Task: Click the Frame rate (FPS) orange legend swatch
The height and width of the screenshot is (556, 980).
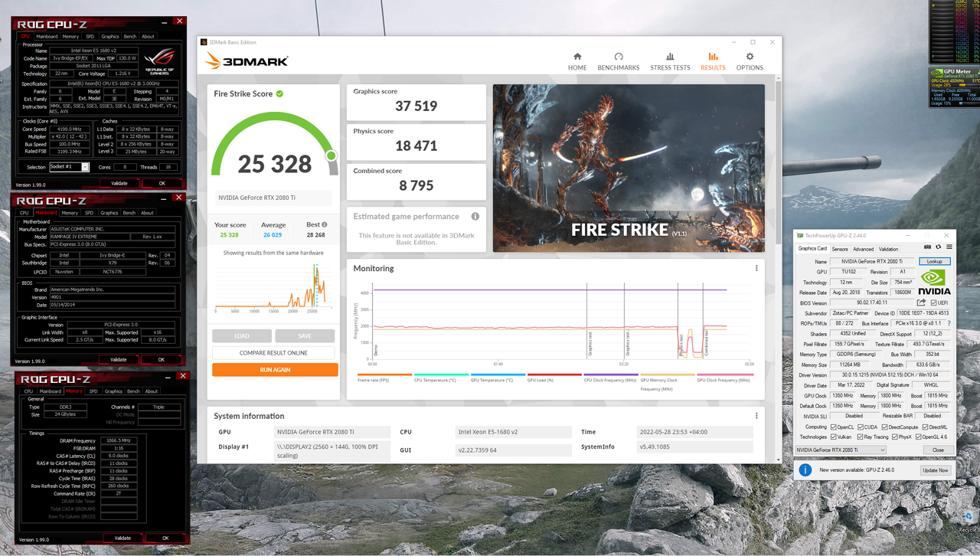Action: (384, 374)
